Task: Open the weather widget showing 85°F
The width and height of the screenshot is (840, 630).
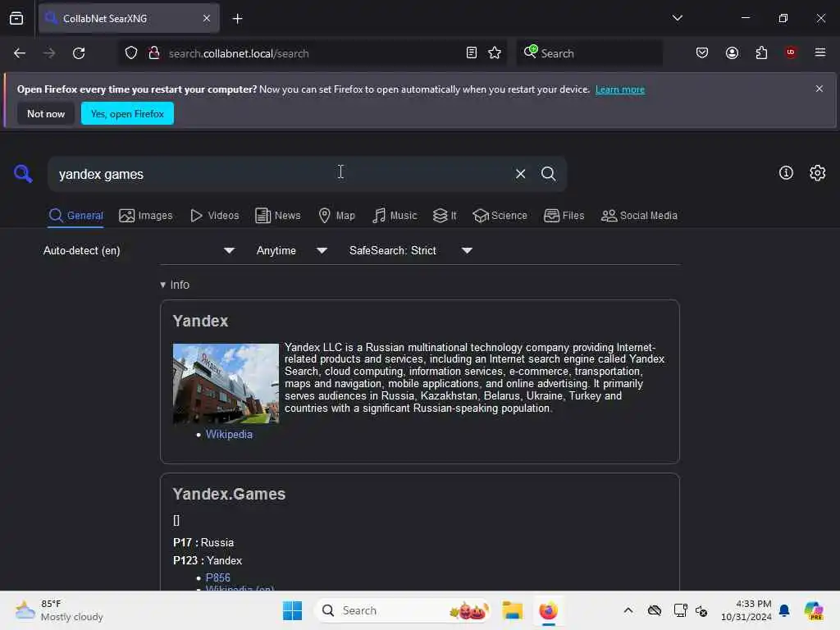Action: [x=59, y=610]
